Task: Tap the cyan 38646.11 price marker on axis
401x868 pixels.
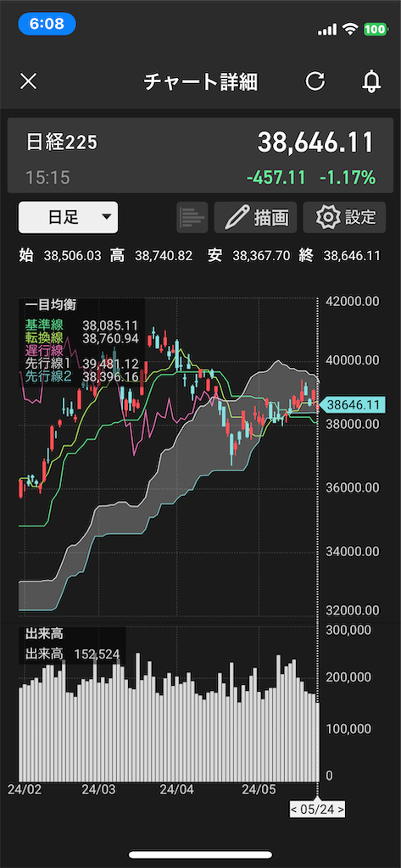Action: [351, 404]
